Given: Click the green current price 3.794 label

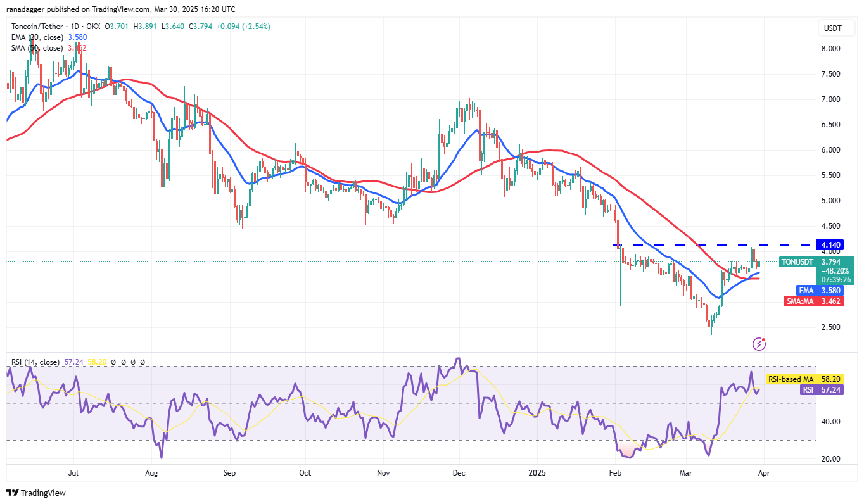Looking at the screenshot, I should point(830,261).
